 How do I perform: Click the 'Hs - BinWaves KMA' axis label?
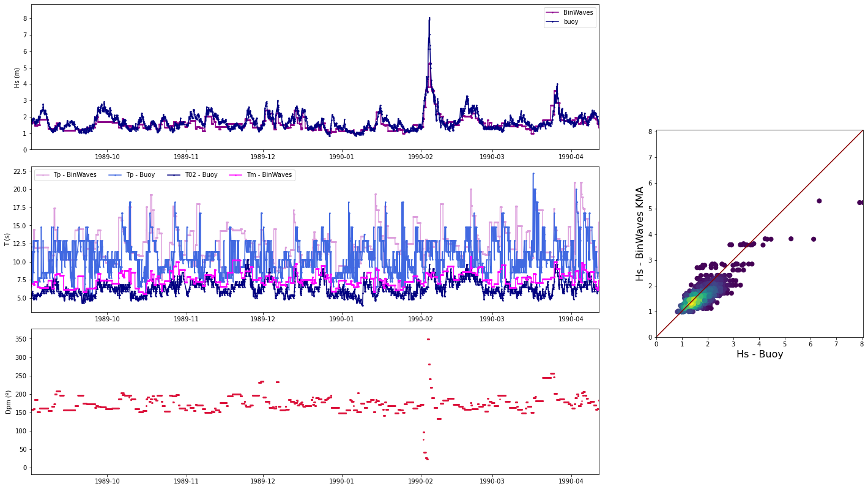pos(640,233)
